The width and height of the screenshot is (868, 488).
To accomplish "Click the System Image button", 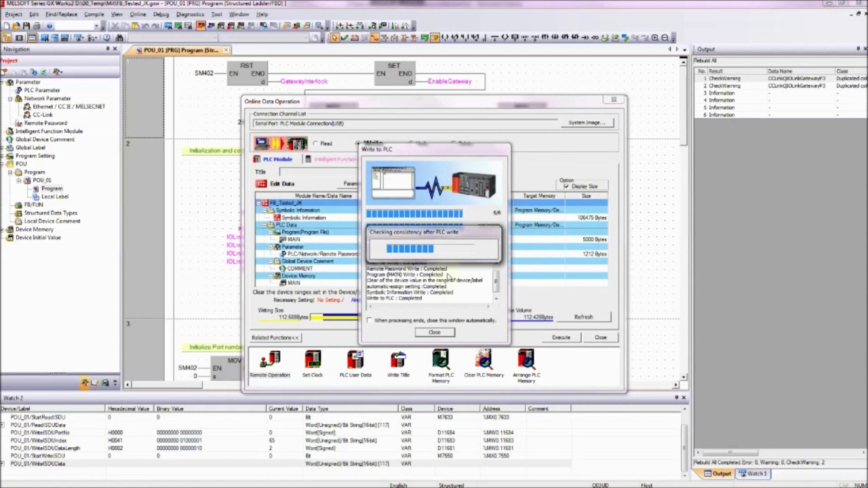I will [587, 123].
